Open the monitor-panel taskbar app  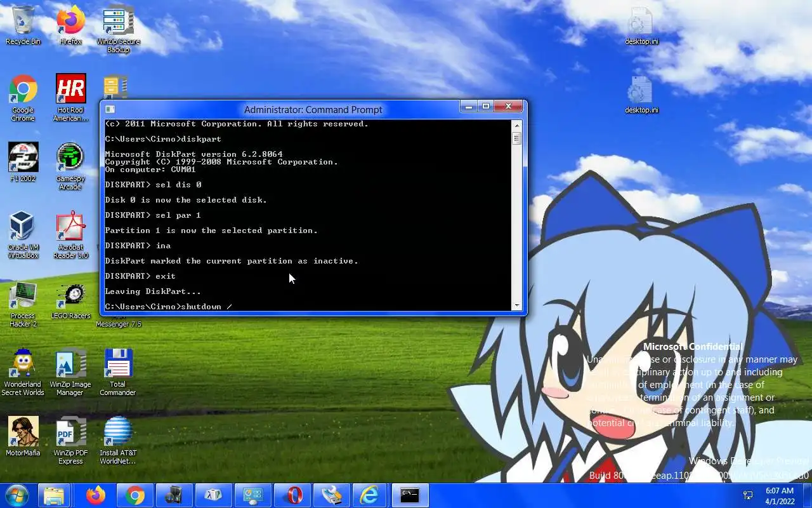pyautogui.click(x=252, y=495)
